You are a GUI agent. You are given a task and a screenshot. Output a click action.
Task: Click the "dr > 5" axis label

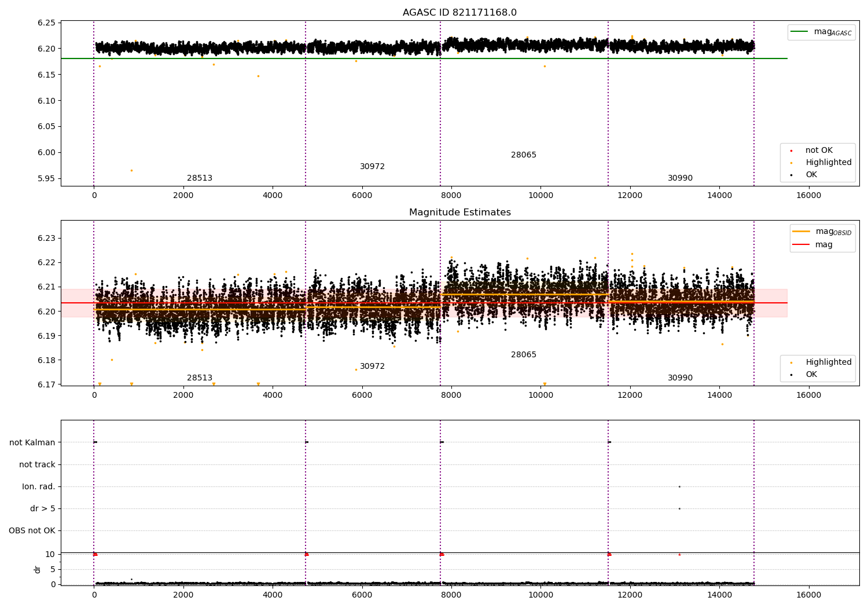pos(43,509)
